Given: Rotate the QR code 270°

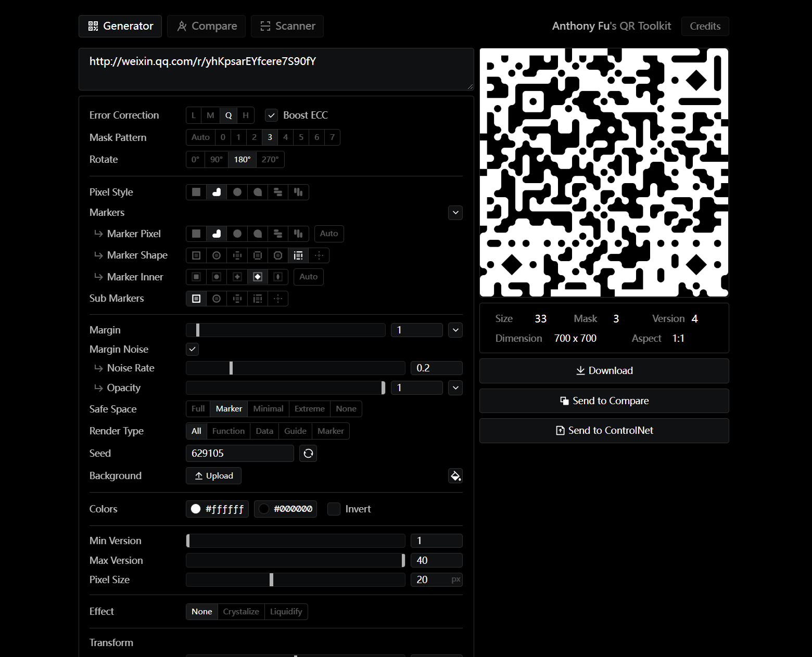Looking at the screenshot, I should point(270,159).
